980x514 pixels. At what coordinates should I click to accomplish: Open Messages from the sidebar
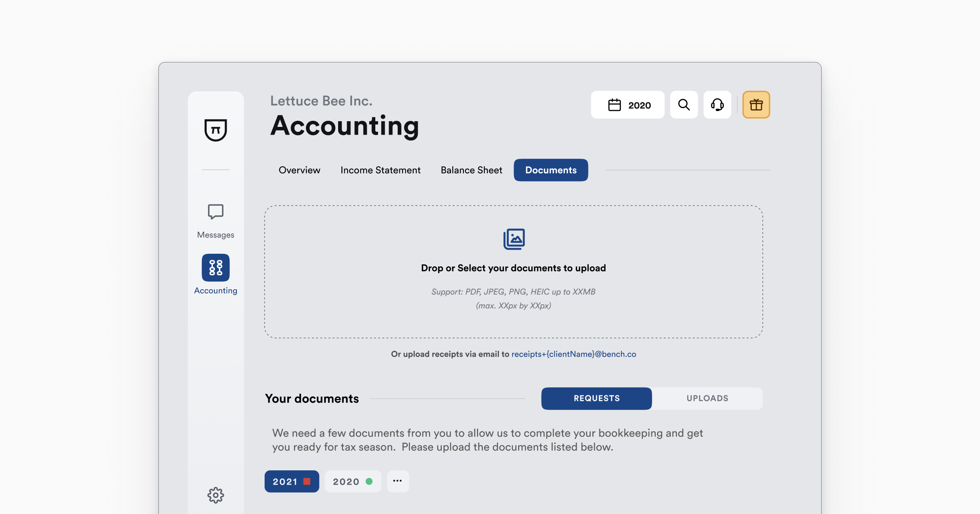point(216,221)
